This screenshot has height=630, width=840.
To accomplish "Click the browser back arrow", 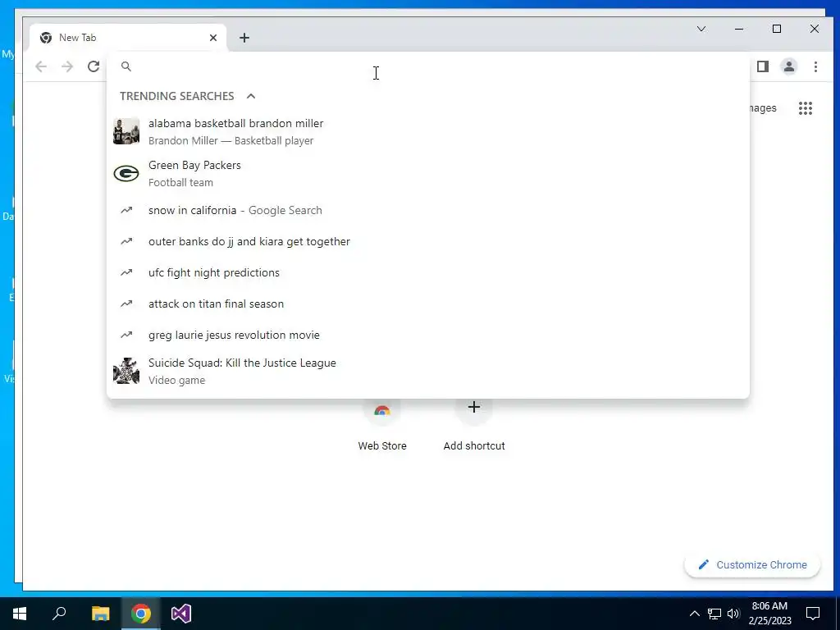I will (x=41, y=66).
